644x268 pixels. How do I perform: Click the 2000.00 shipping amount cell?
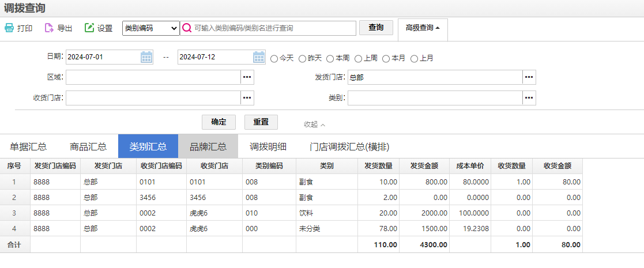click(424, 213)
